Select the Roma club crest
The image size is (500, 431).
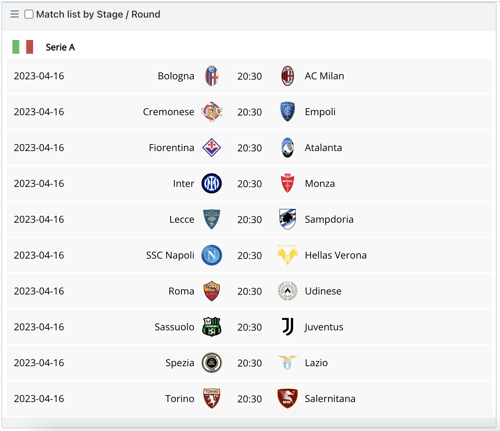(212, 291)
